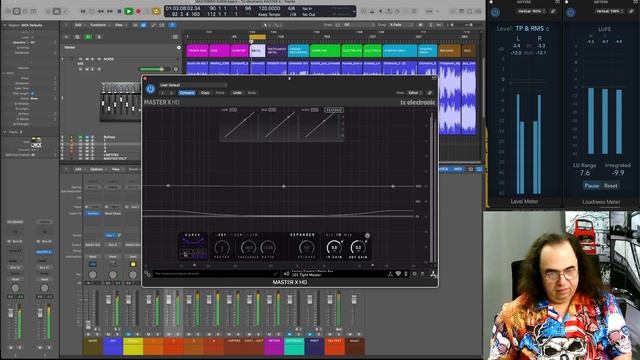Screen dimensions: 640x360
Task: Click the Loudness Meter link icon
Action: pyautogui.click(x=631, y=11)
